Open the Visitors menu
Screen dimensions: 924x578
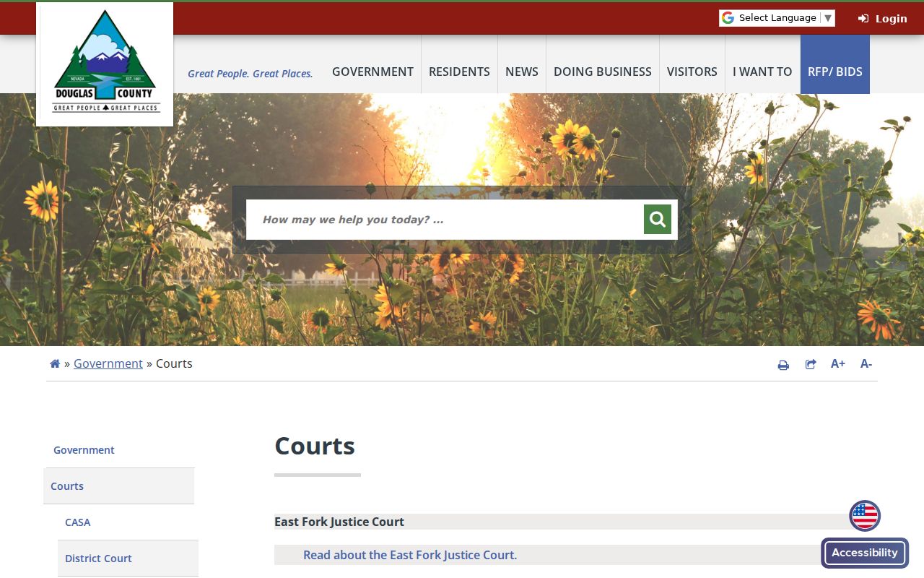(x=692, y=72)
